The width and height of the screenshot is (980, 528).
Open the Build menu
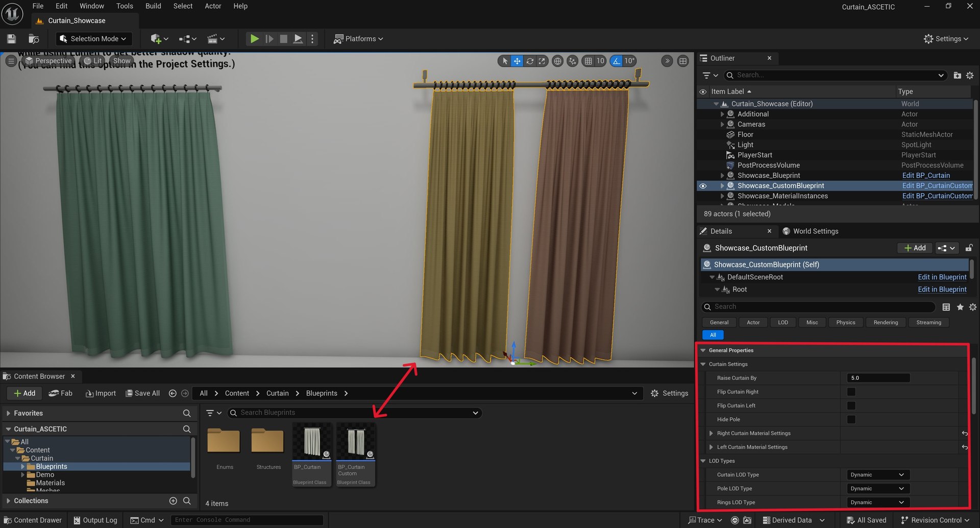click(x=153, y=6)
